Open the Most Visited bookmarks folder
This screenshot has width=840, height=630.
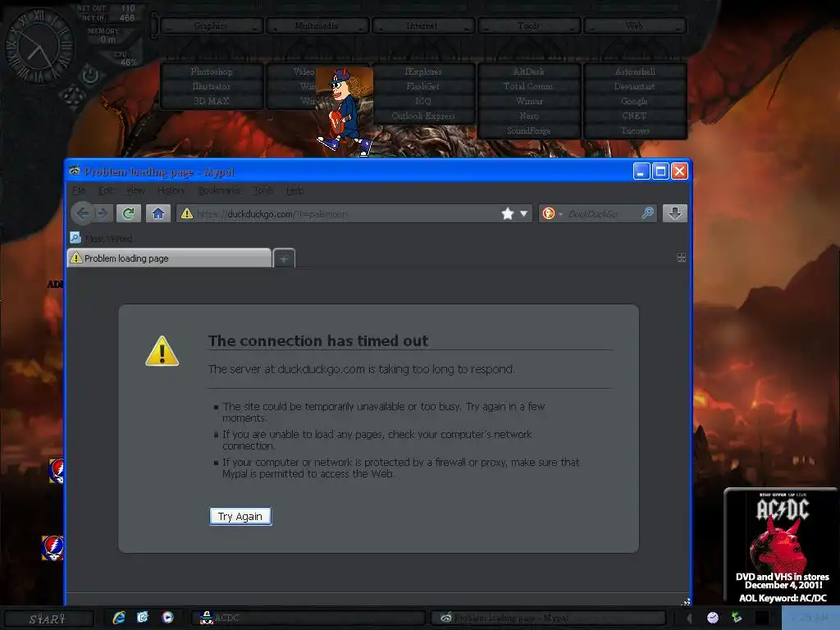pos(101,238)
